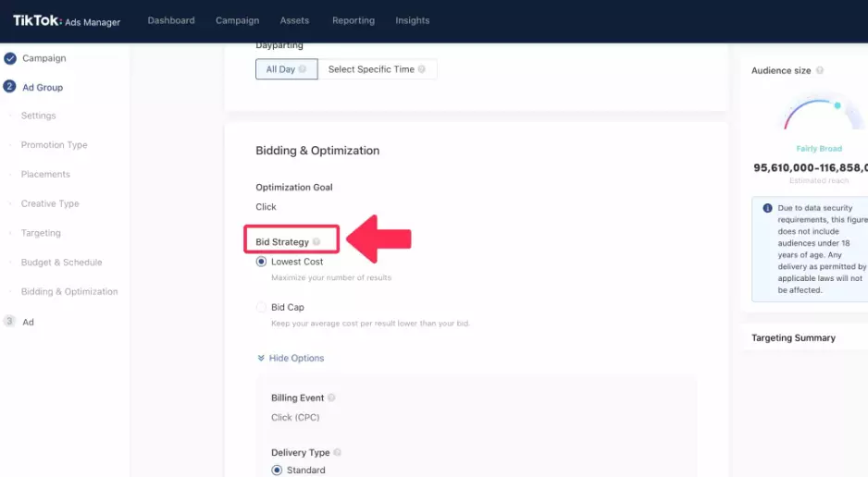868x477 pixels.
Task: Jump to Settings section
Action: tap(38, 116)
